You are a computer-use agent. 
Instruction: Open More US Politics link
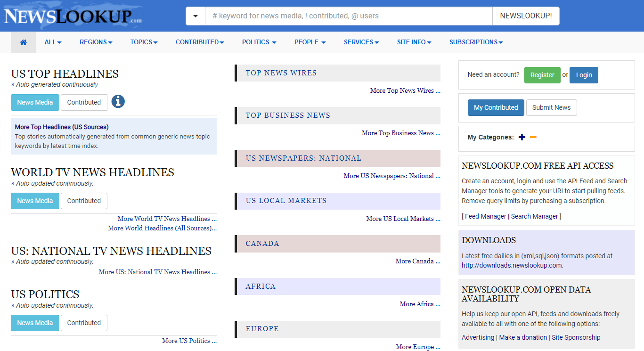coord(189,341)
